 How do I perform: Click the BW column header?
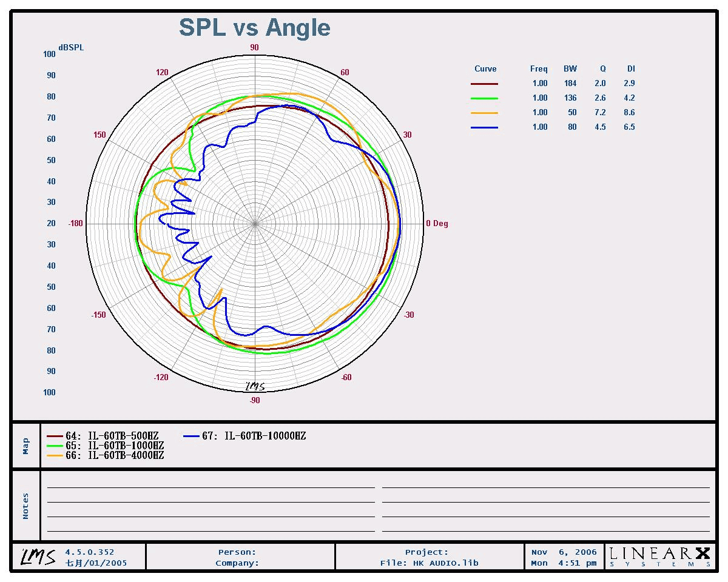pos(570,69)
